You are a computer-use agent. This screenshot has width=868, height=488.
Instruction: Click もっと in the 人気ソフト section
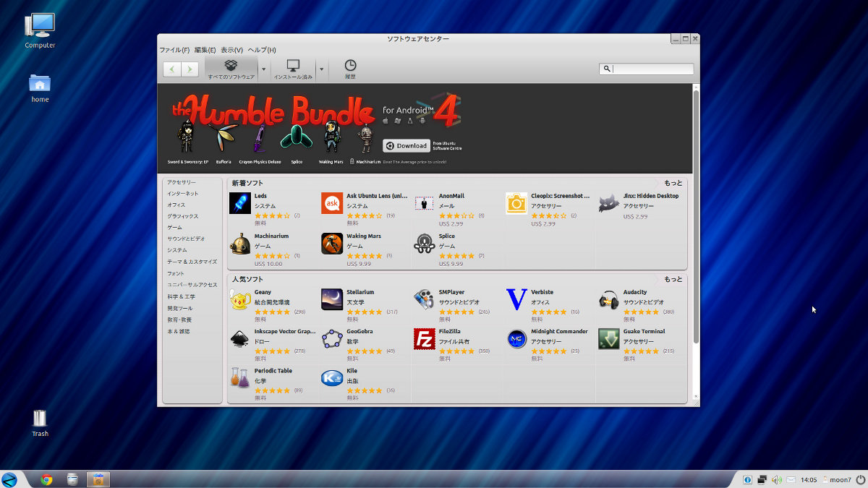tap(673, 279)
